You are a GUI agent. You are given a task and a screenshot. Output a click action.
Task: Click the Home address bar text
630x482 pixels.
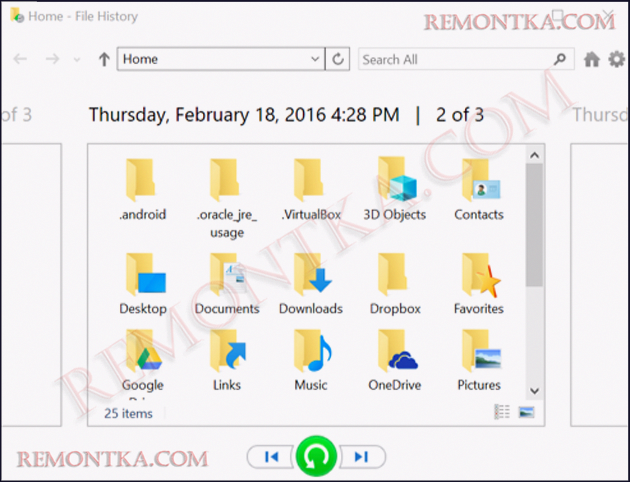pyautogui.click(x=140, y=59)
